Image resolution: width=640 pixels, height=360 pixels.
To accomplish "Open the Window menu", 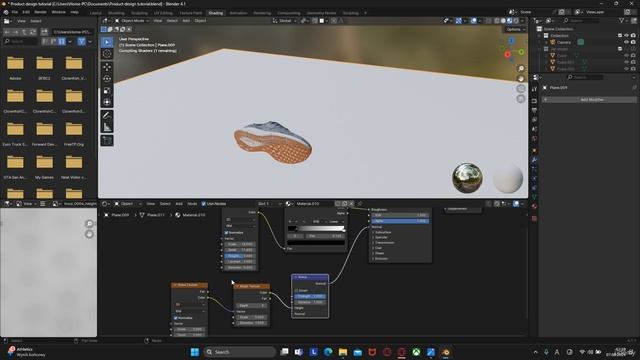I will 58,12.
